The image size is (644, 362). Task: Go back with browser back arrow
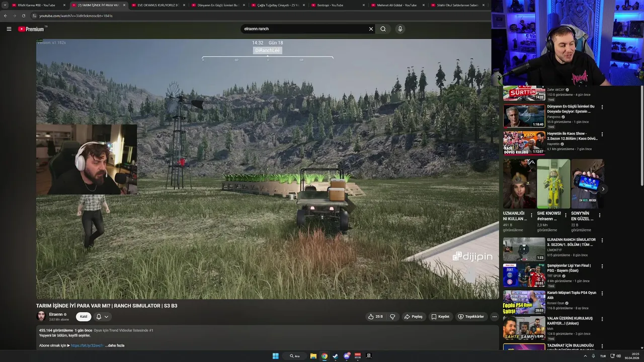[6, 16]
